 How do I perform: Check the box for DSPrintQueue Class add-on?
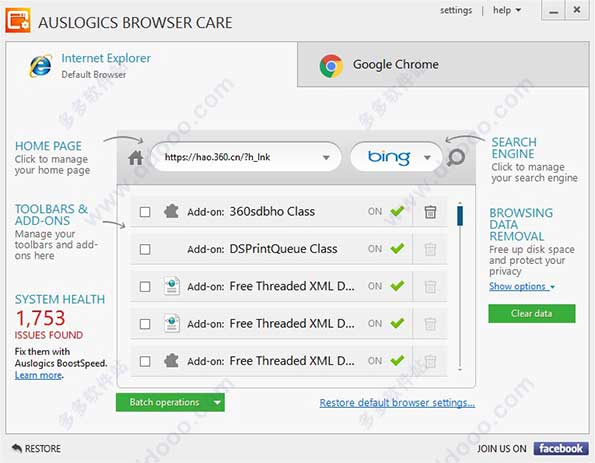pyautogui.click(x=145, y=249)
